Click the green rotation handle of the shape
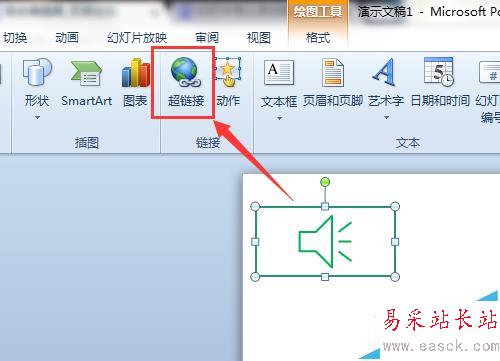Screen dimensions: 500x361 click(325, 182)
